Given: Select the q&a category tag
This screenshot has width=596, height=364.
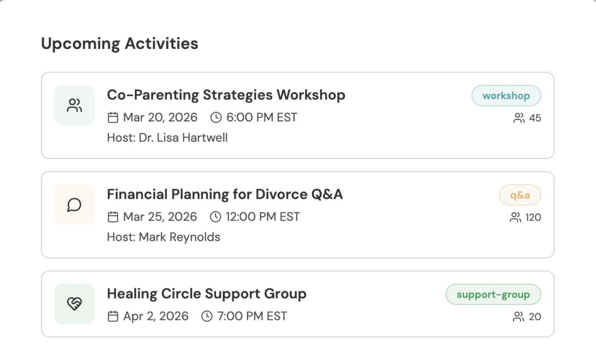Looking at the screenshot, I should (519, 195).
